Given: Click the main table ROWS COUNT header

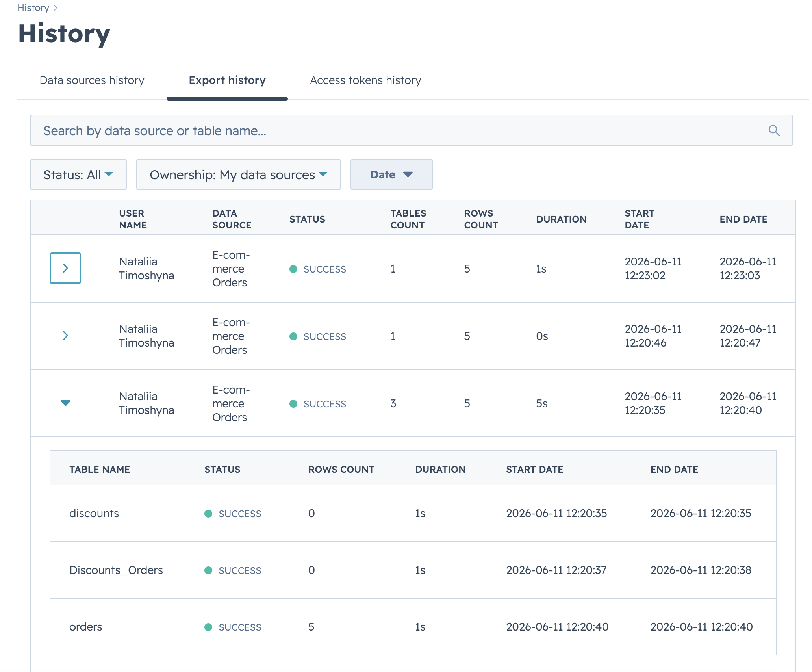Looking at the screenshot, I should (x=481, y=219).
